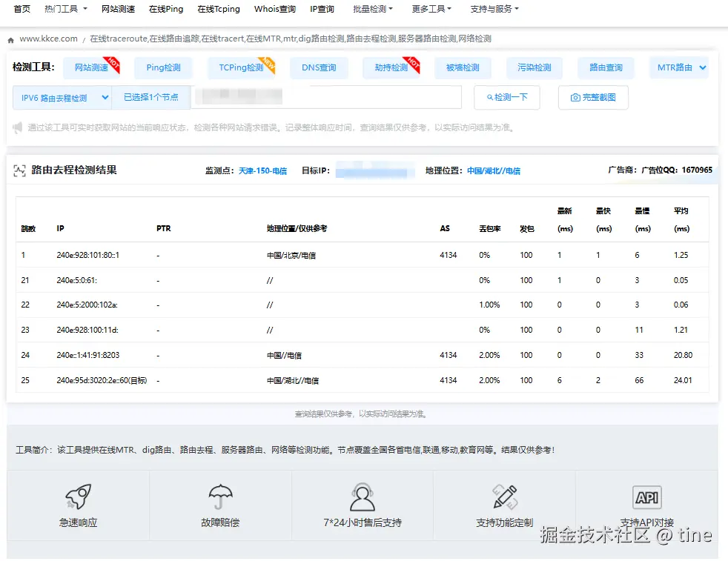Click the 完整截图 screenshot button
Screen dimensions: 728x561
click(593, 97)
